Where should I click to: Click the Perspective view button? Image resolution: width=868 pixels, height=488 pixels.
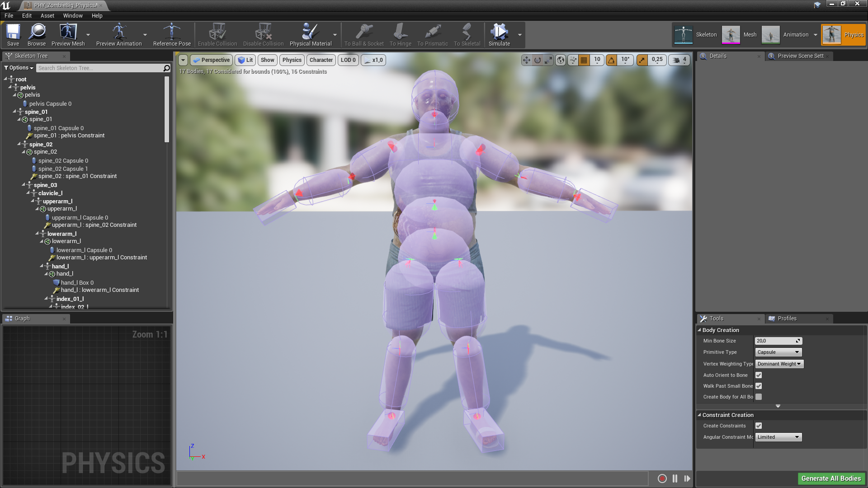pyautogui.click(x=211, y=60)
